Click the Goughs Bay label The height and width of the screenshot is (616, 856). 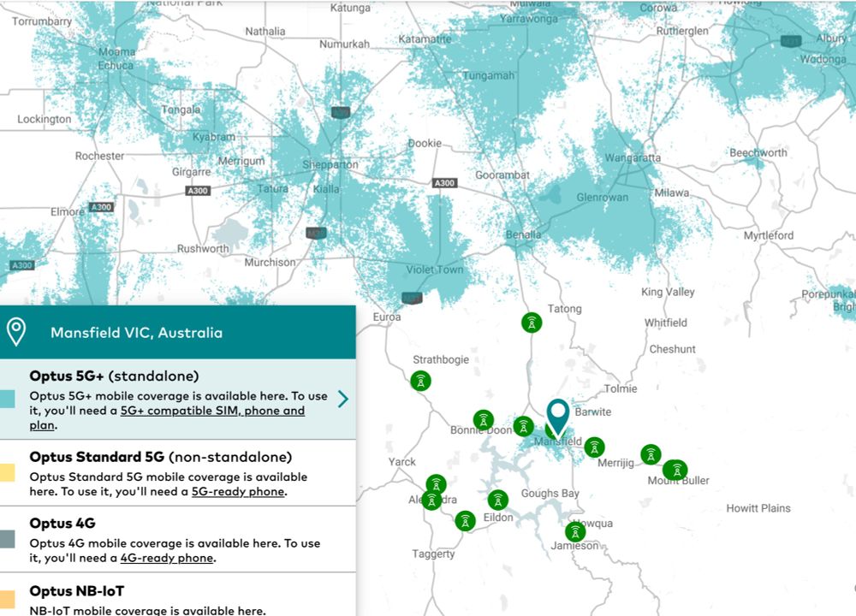click(x=550, y=494)
